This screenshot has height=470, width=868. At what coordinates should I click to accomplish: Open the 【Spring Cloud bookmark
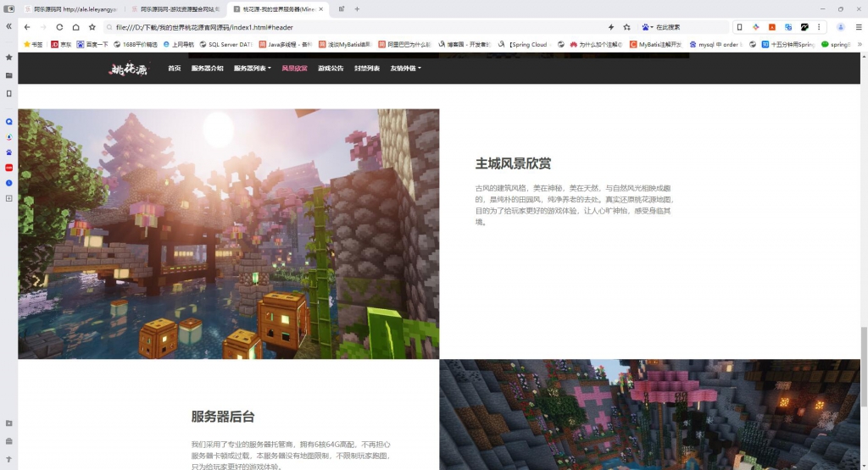tap(523, 44)
